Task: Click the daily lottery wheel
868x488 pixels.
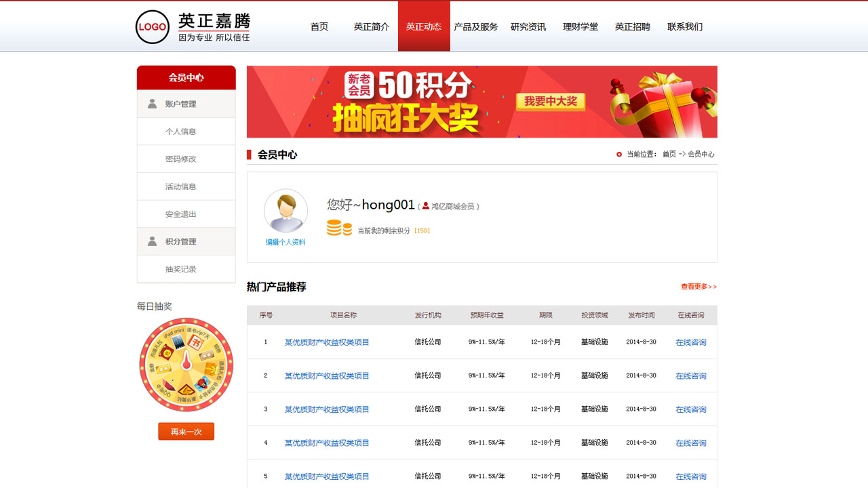Action: point(186,365)
